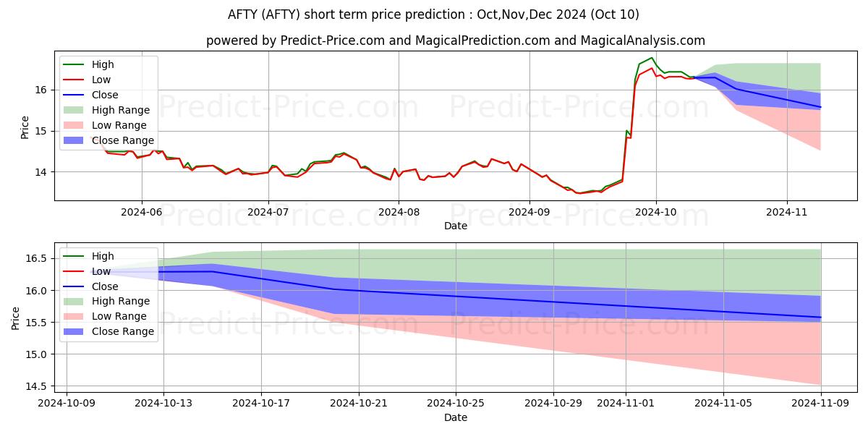Viewport: 868px width, 434px height.
Task: Click the Date axis label under bottom chart
Action: pyautogui.click(x=455, y=417)
